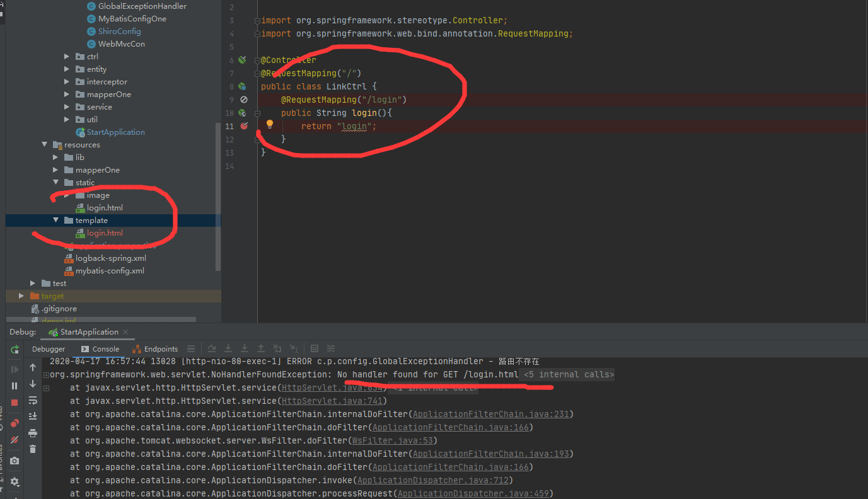The height and width of the screenshot is (499, 868).
Task: Switch to the Debugger tab
Action: tap(49, 349)
